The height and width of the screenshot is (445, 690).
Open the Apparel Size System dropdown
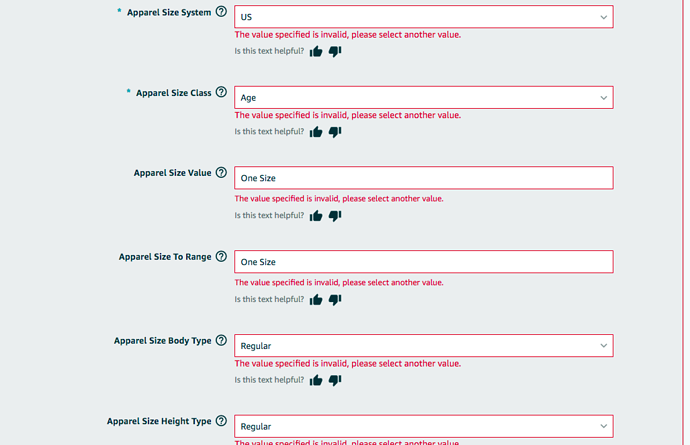click(423, 17)
